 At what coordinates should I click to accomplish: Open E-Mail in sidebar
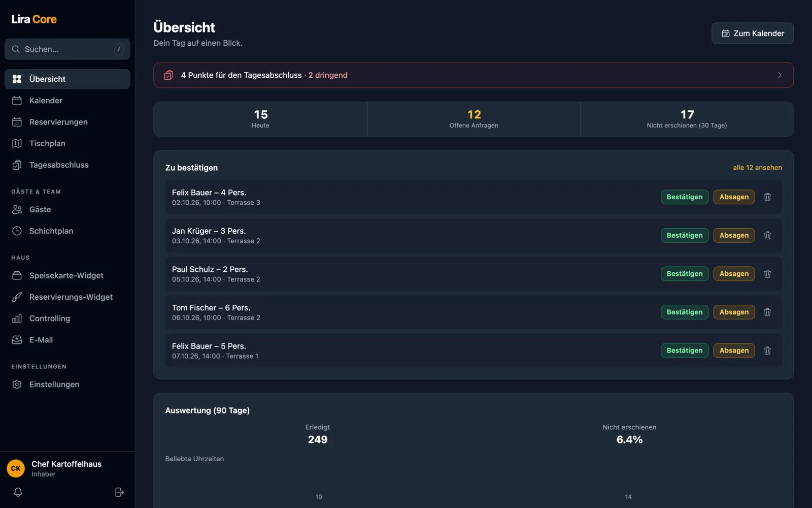click(67, 340)
